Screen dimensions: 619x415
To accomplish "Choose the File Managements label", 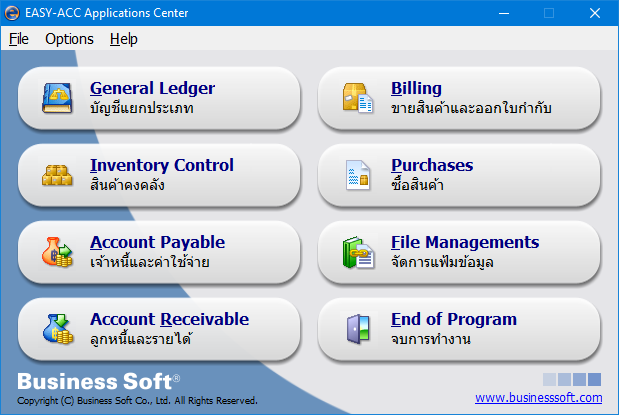I will click(x=464, y=243).
